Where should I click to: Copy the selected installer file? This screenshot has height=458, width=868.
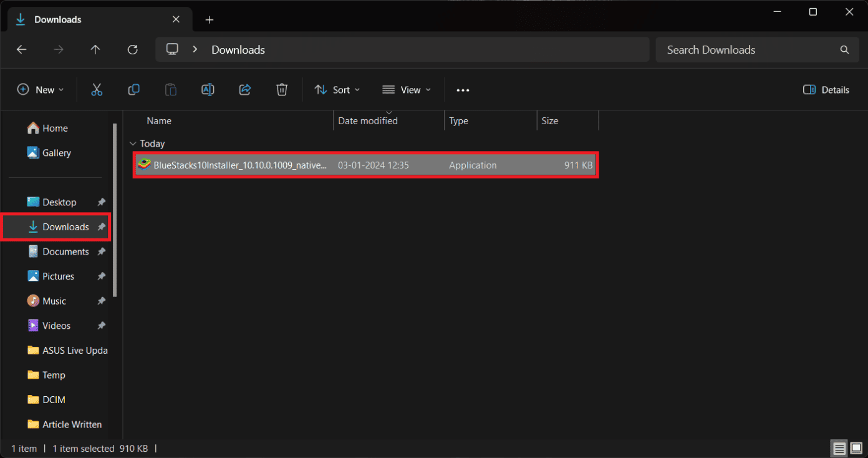coord(133,89)
